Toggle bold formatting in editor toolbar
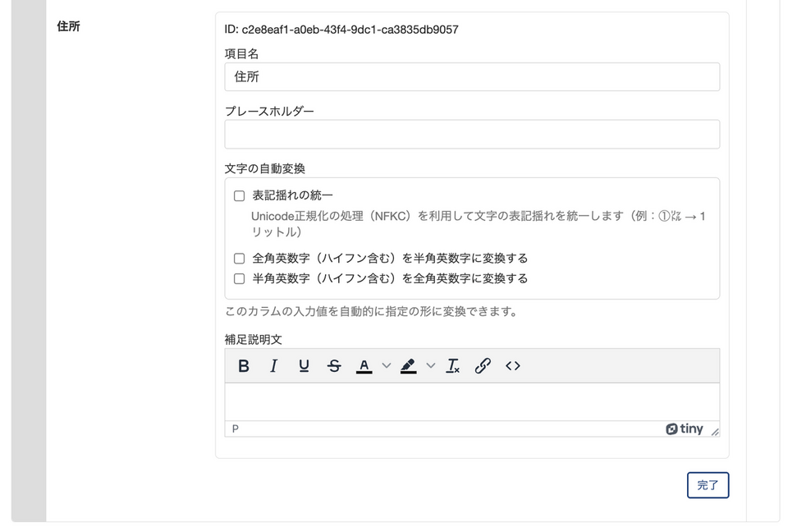Screen dimensions: 788x532 pos(244,366)
